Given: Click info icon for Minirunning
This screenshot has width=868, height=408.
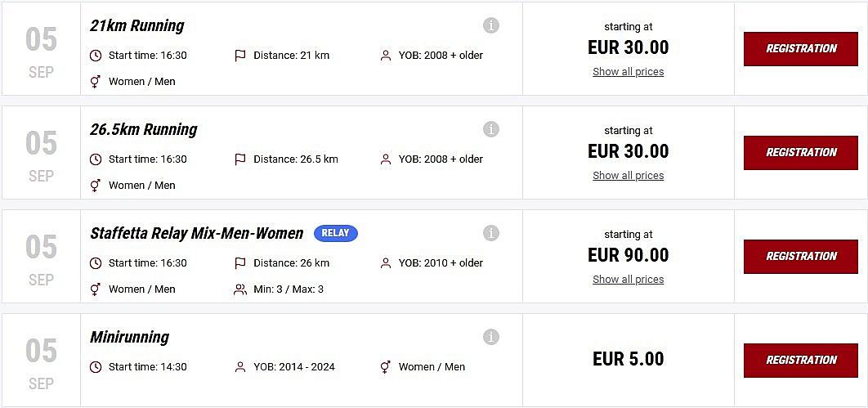Looking at the screenshot, I should [491, 337].
